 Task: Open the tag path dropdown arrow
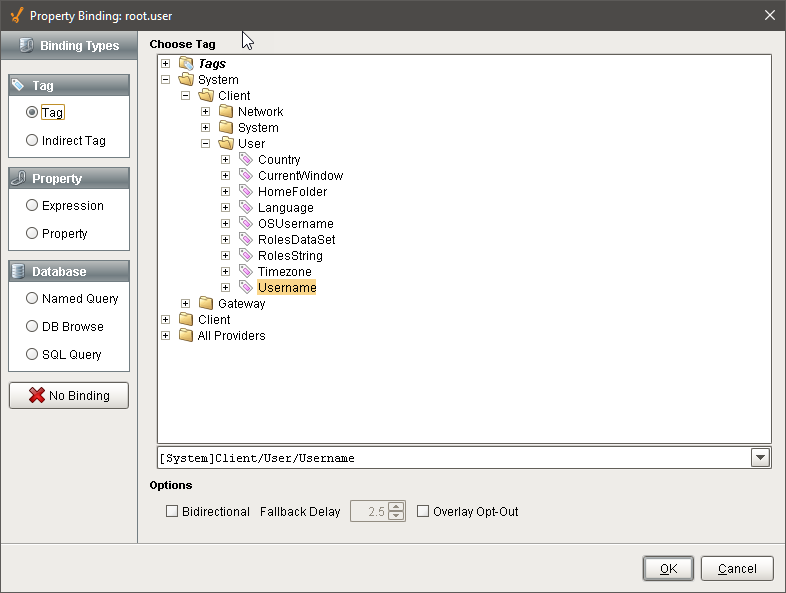[x=760, y=458]
